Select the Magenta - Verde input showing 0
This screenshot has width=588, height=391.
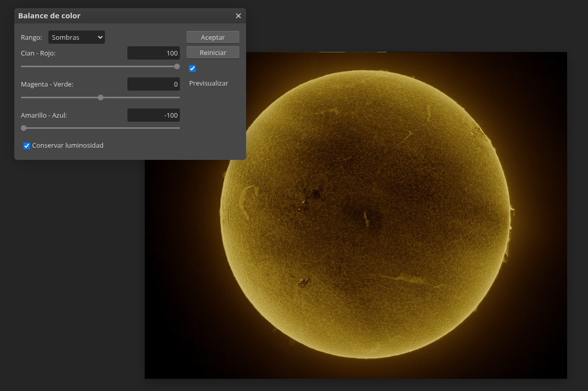153,84
